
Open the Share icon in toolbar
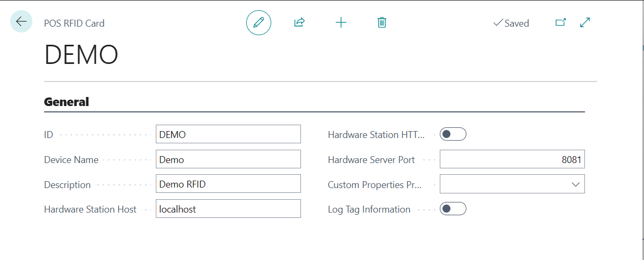coord(299,22)
